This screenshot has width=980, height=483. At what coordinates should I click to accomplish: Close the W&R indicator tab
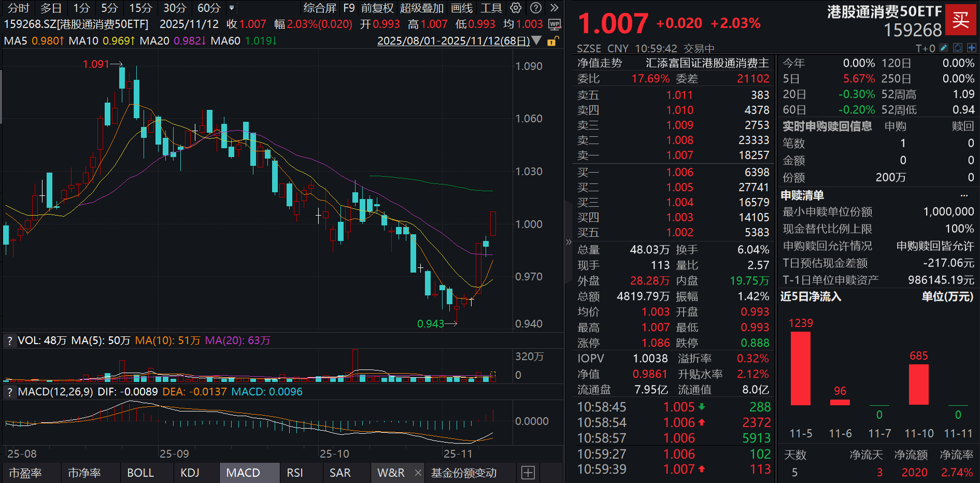point(418,473)
